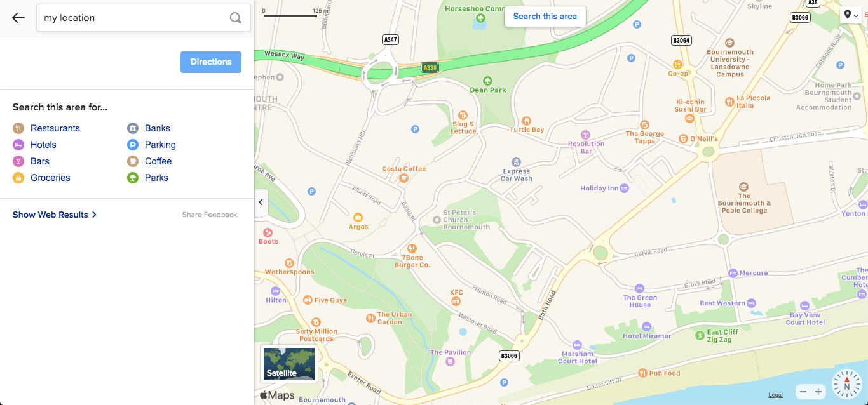868x405 pixels.
Task: Click the Dean Park tree icon
Action: [x=487, y=81]
